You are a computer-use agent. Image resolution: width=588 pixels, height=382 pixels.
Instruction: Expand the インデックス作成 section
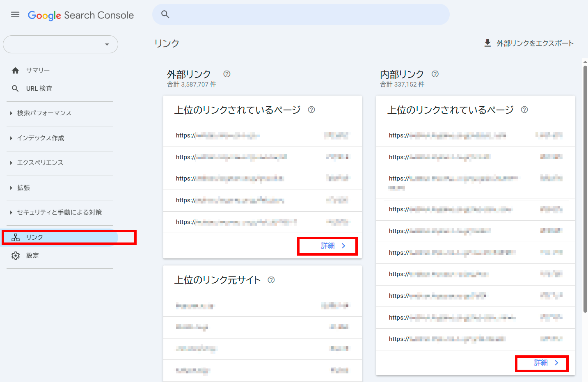41,138
